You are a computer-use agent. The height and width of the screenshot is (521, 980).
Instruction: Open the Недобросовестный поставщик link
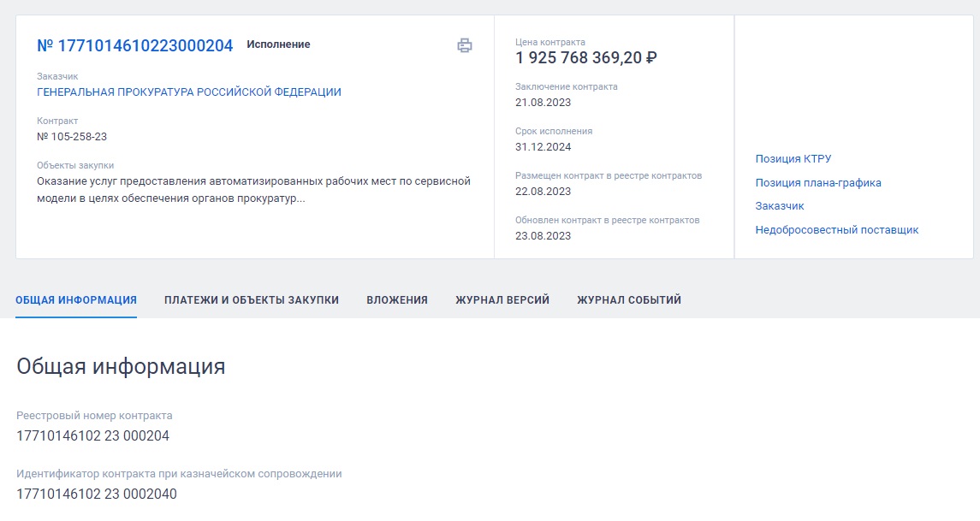coord(837,229)
